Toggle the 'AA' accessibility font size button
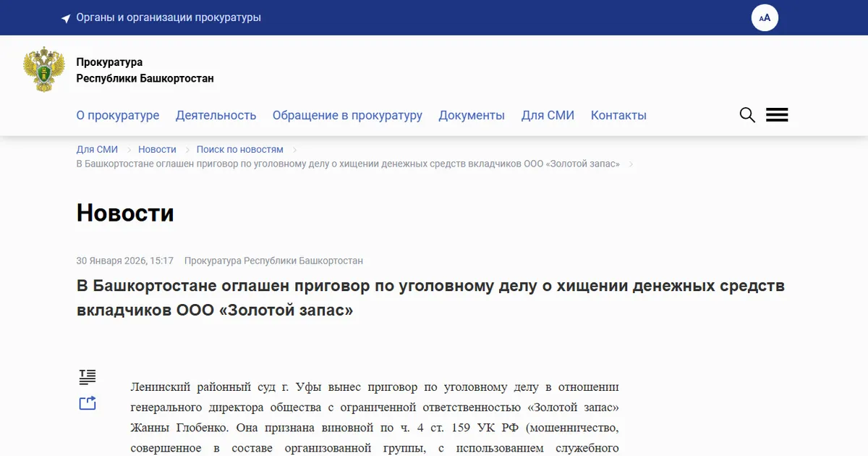Image resolution: width=868 pixels, height=456 pixels. click(x=765, y=18)
